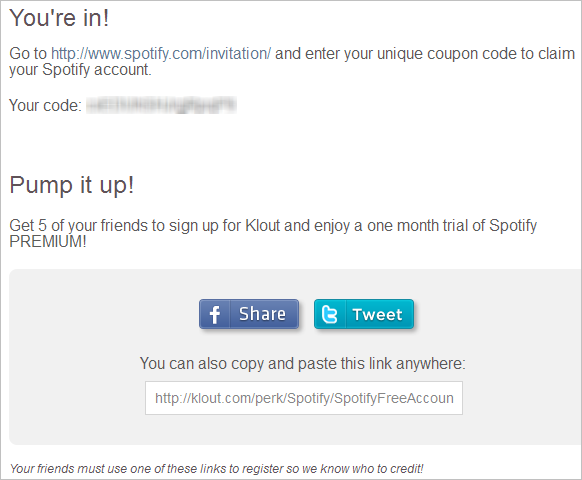Open the spotify.com/invitation link
This screenshot has height=480, width=582.
[161, 54]
